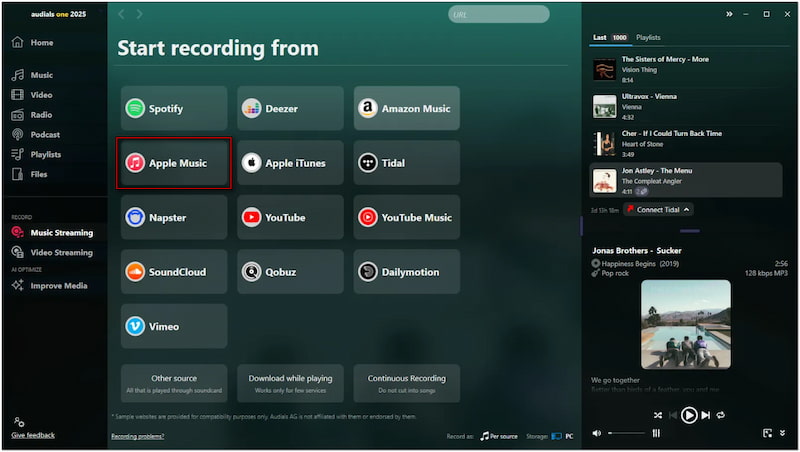This screenshot has height=452, width=800.
Task: Open the equalizer next to the volume slider
Action: click(656, 433)
